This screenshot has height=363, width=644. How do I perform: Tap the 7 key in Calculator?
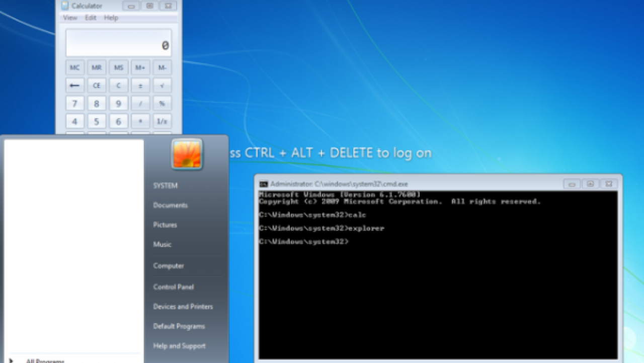pos(75,104)
